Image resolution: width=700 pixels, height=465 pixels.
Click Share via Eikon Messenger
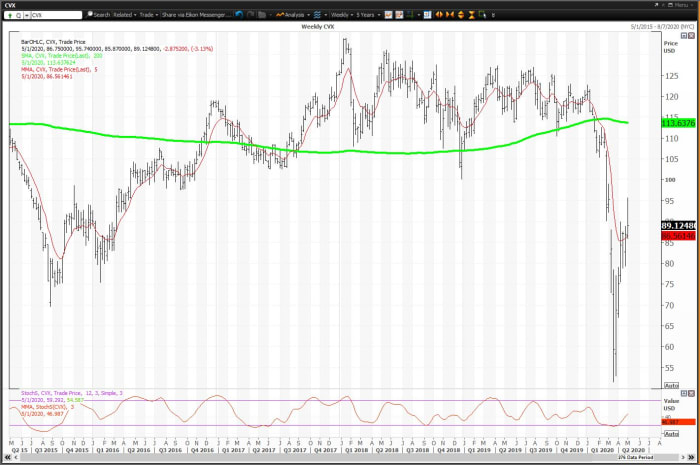click(x=196, y=15)
